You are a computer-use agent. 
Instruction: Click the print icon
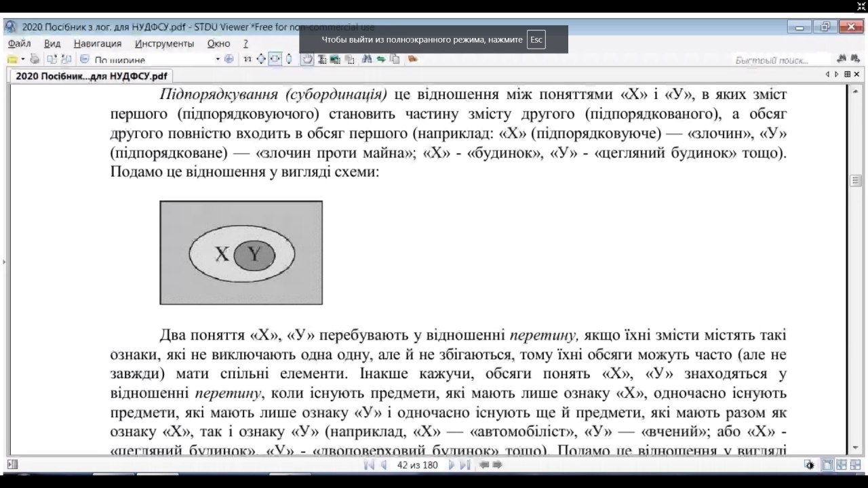[34, 59]
